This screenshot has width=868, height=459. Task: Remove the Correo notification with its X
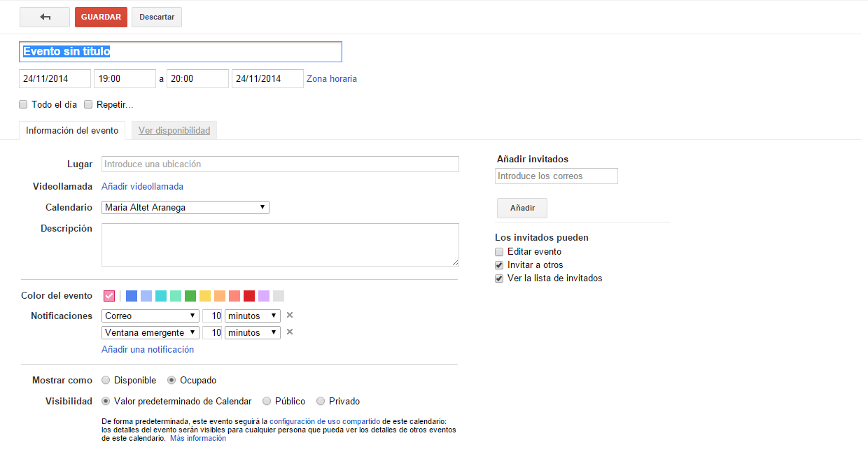290,316
